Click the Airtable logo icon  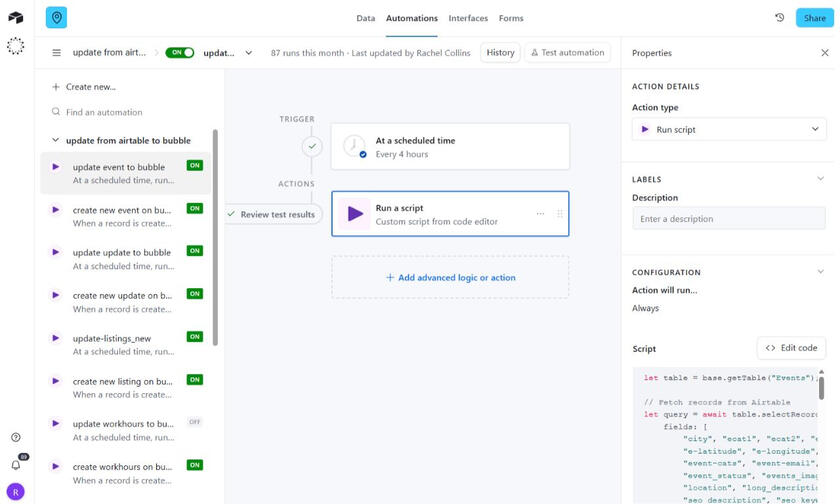pos(15,18)
